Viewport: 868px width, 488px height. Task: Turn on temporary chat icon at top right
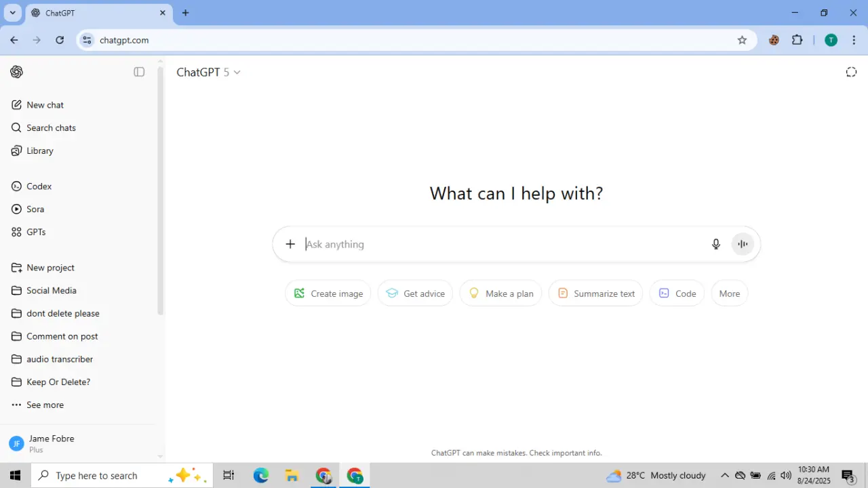[851, 73]
